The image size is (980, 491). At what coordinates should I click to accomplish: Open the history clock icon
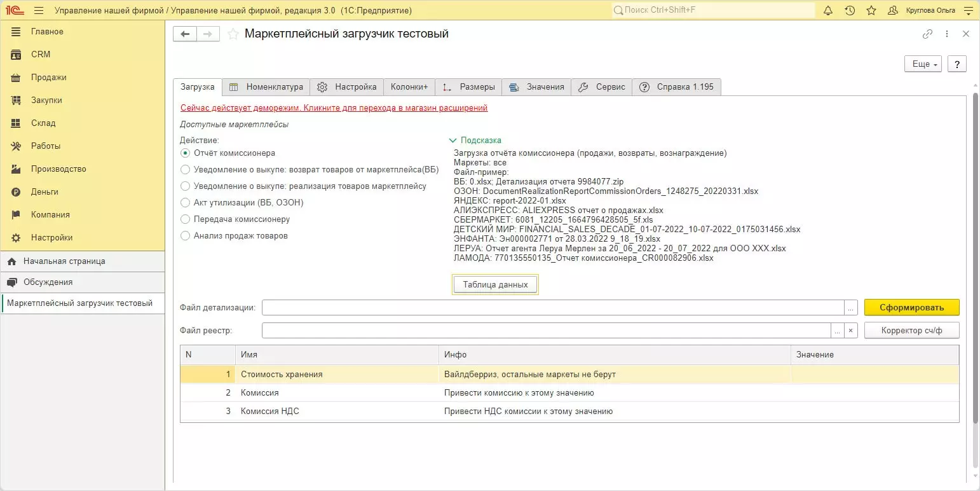pyautogui.click(x=850, y=11)
